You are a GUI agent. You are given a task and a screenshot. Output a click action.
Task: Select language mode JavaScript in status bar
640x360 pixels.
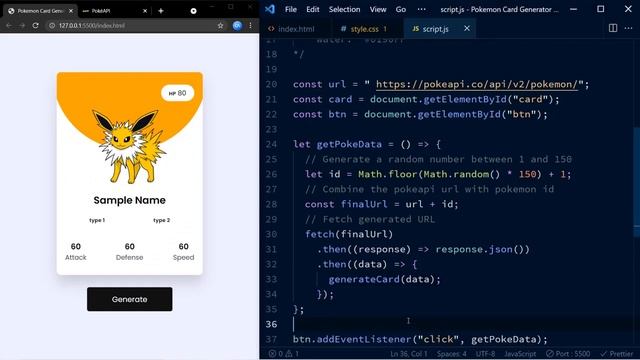(x=520, y=354)
